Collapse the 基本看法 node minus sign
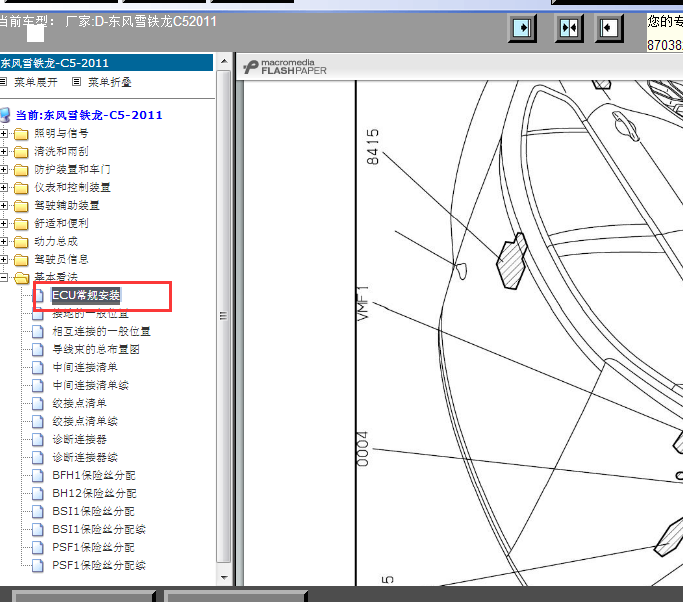Screen dimensions: 683x602 coord(3,277)
